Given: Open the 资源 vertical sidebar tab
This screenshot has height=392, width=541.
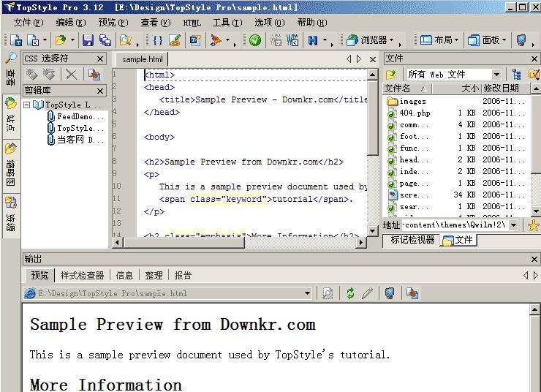Looking at the screenshot, I should pyautogui.click(x=11, y=216).
